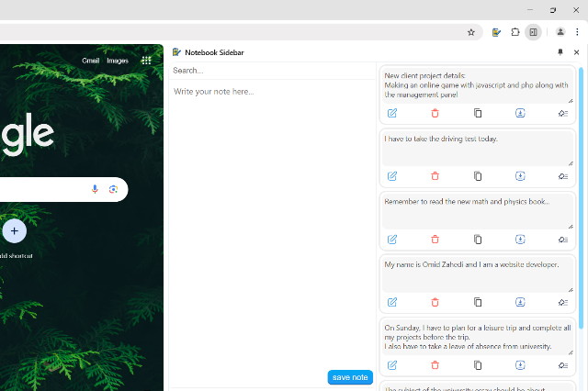Open the Gmail link
588x391 pixels.
click(x=90, y=61)
